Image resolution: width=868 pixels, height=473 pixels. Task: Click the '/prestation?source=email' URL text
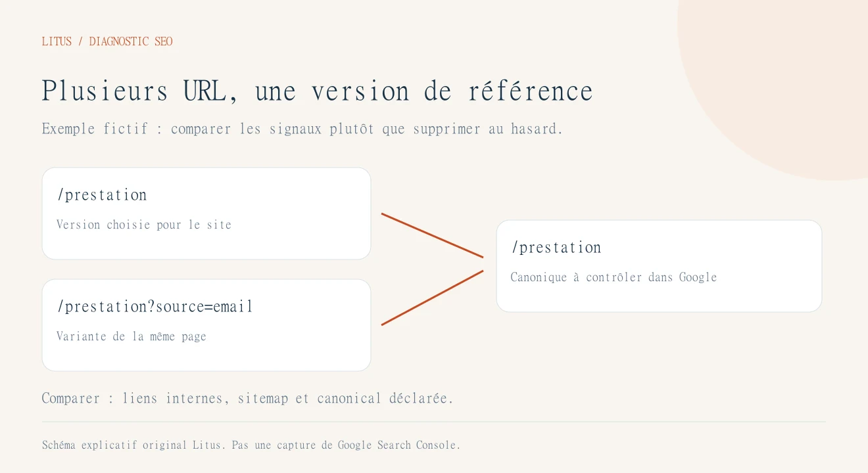point(155,307)
